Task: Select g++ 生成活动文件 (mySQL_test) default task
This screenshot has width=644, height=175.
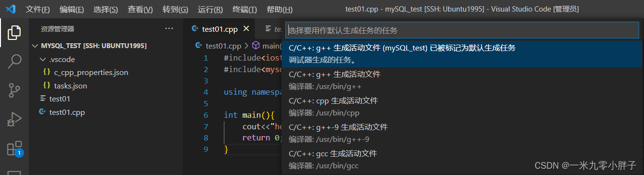Action: (x=462, y=54)
